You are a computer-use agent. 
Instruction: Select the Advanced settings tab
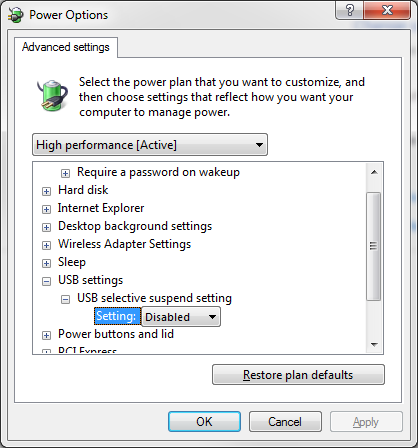[x=66, y=47]
